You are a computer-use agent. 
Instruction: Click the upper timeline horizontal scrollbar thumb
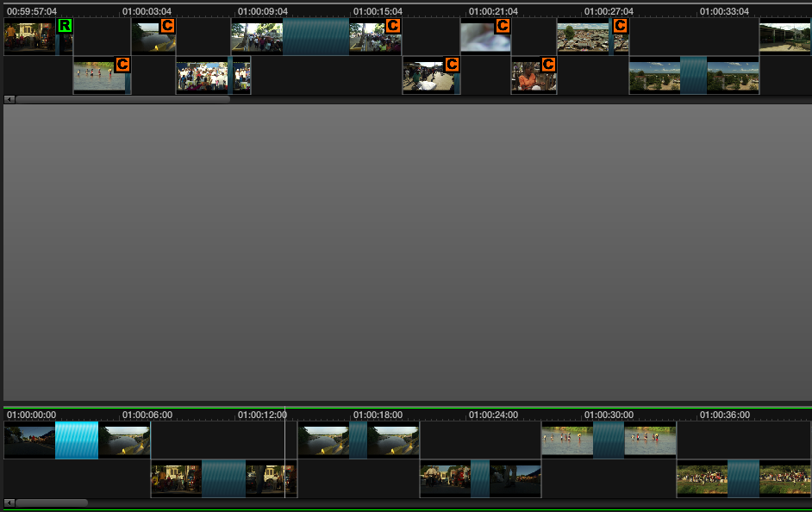click(x=122, y=100)
